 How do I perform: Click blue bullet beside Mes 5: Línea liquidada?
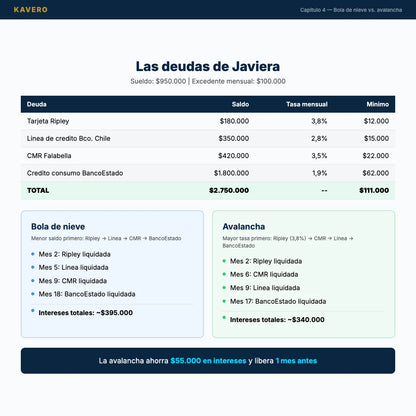pyautogui.click(x=33, y=267)
